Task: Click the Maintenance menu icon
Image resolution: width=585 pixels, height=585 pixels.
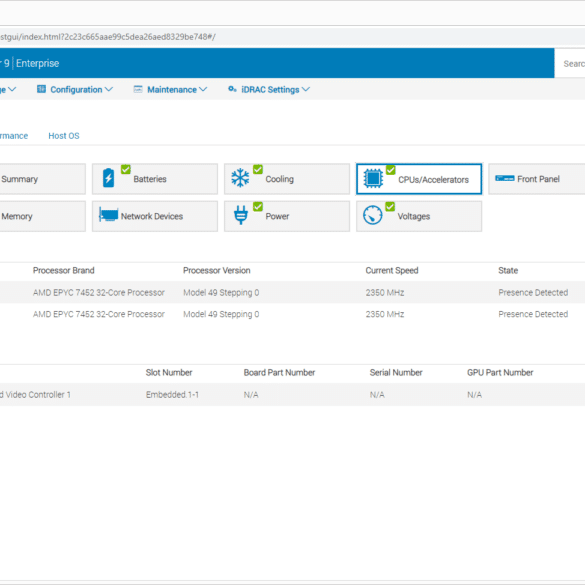Action: tap(138, 89)
